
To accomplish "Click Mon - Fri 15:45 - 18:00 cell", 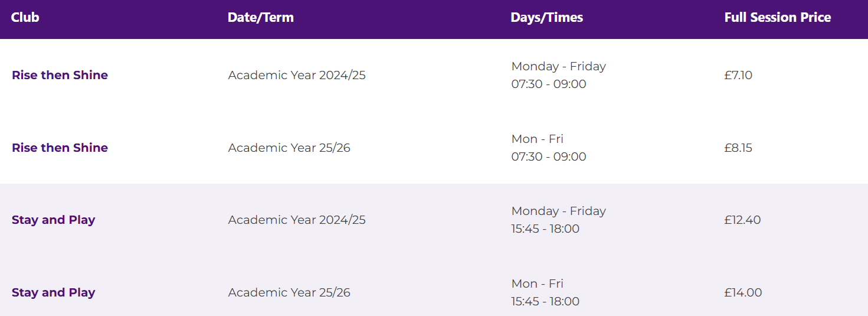I will (545, 292).
